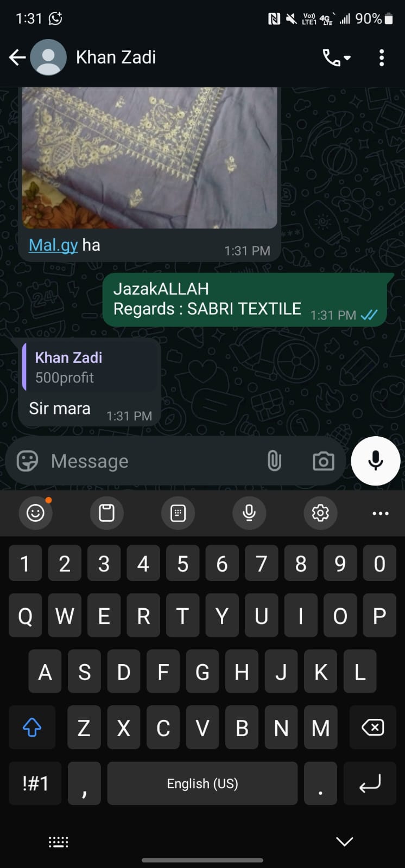The height and width of the screenshot is (868, 405).
Task: Open the emoji sticker picker in message bar
Action: tap(27, 461)
